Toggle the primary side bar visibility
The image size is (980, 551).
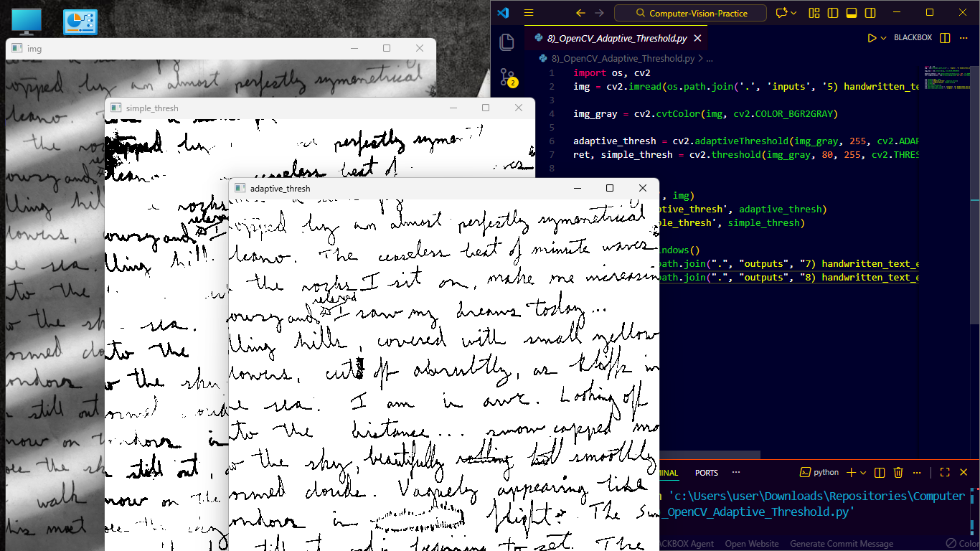pos(833,13)
